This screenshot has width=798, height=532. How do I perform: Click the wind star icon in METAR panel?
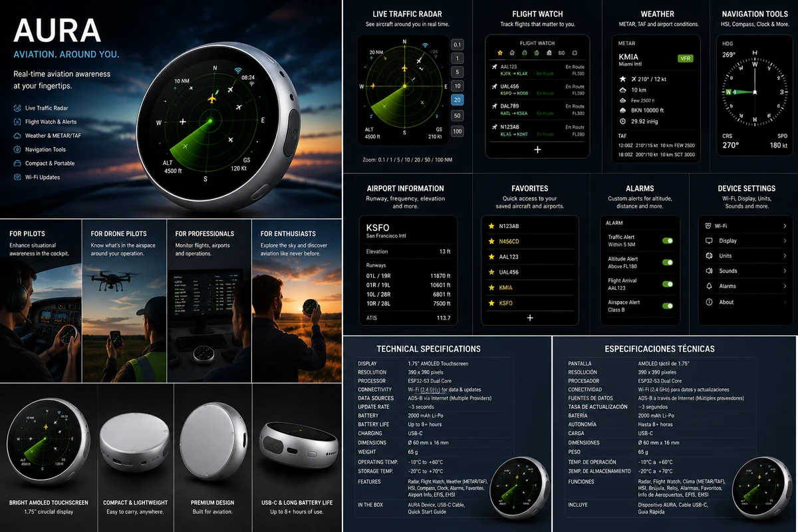coord(622,79)
